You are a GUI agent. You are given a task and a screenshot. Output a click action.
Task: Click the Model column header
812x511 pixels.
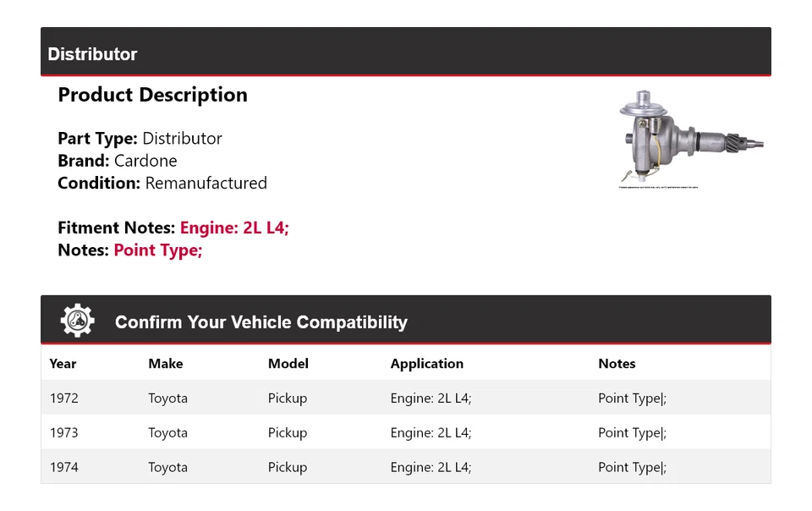tap(288, 364)
